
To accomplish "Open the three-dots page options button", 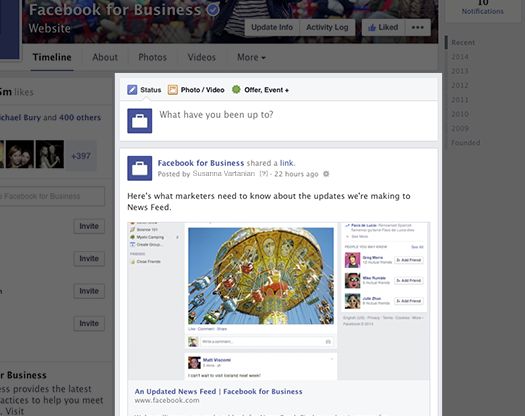I will tap(418, 27).
